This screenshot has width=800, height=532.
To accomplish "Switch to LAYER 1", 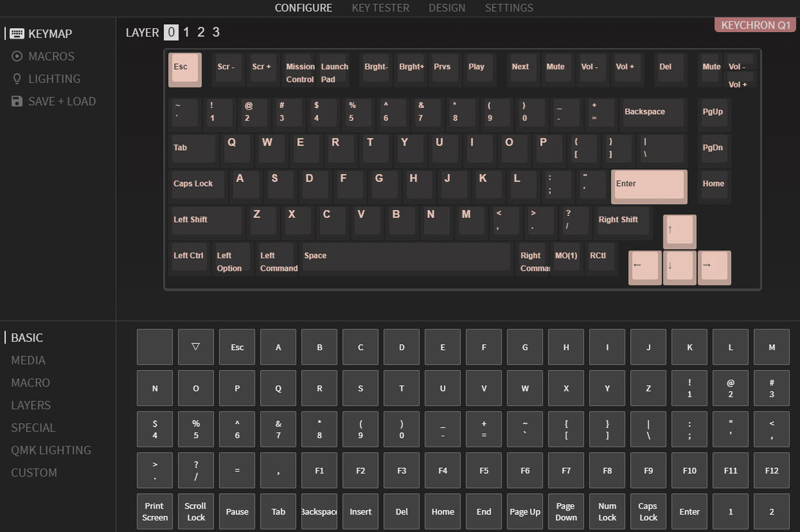I will coord(186,32).
